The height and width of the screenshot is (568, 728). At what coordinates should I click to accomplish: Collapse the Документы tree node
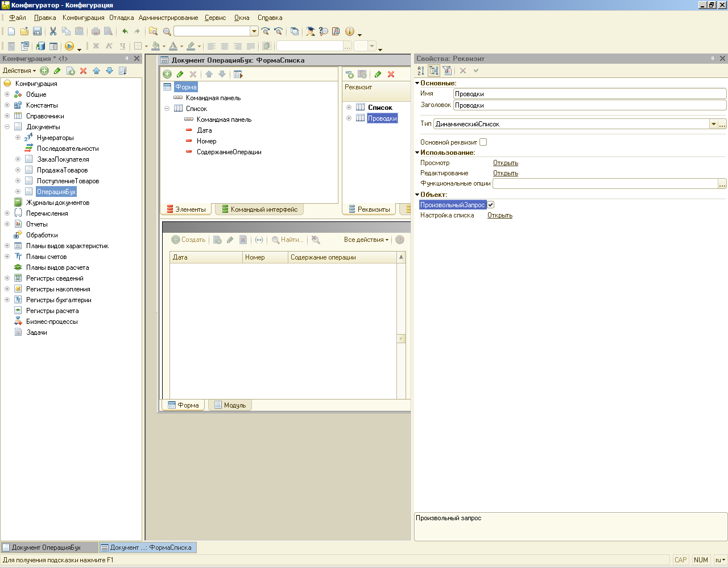point(7,127)
